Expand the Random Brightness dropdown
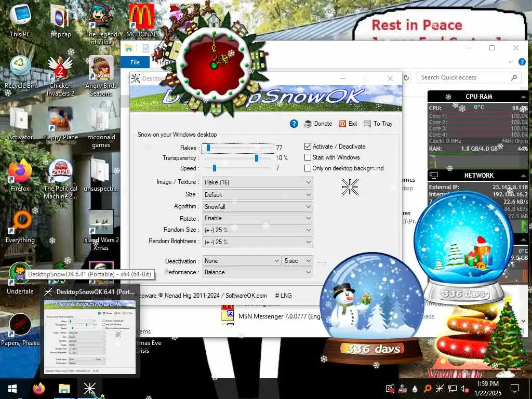This screenshot has width=532, height=399. (x=258, y=242)
